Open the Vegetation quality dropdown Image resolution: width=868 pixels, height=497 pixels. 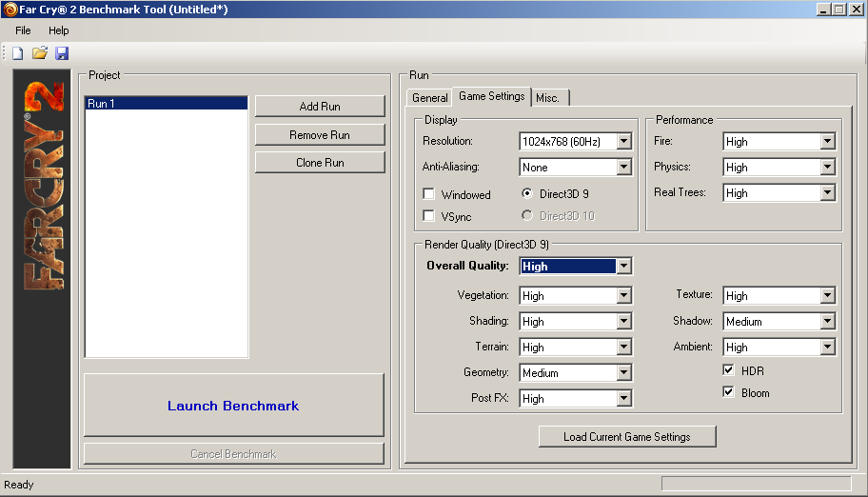pyautogui.click(x=576, y=296)
